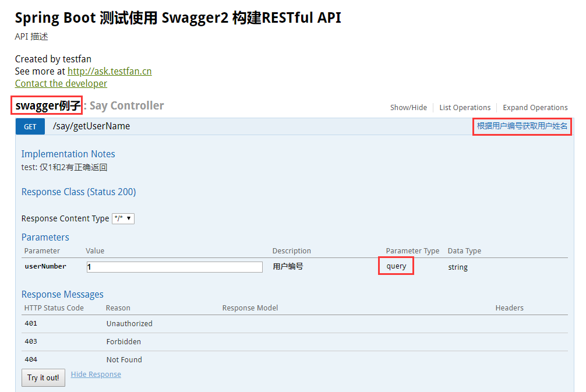This screenshot has height=392, width=586.
Task: Click the Description column header
Action: pos(291,250)
